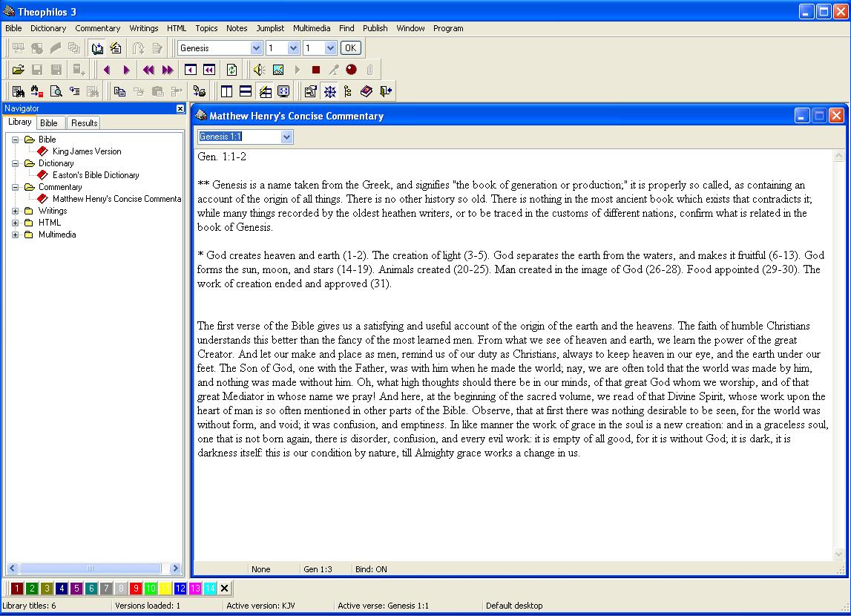Screen dimensions: 851x616
Task: Select magenta color swatch 13
Action: [x=195, y=588]
